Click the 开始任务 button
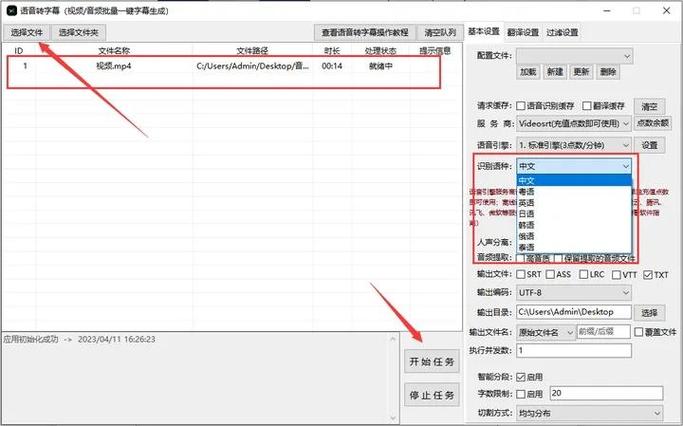 (432, 362)
